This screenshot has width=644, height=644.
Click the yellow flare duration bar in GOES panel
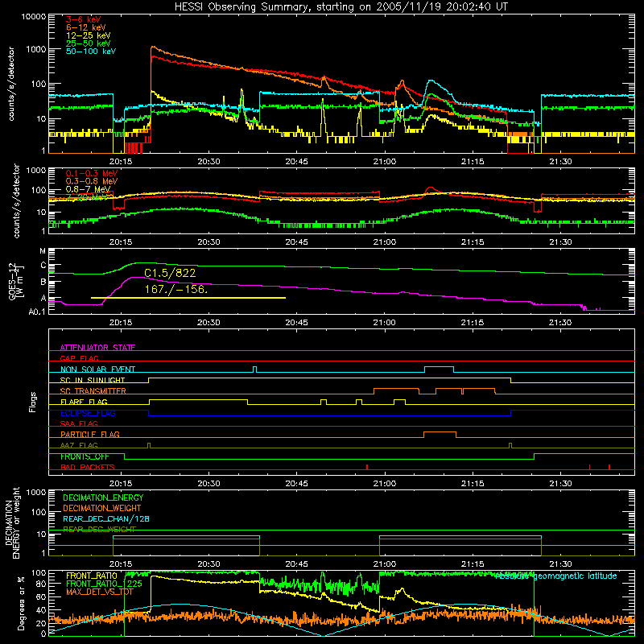(x=188, y=298)
